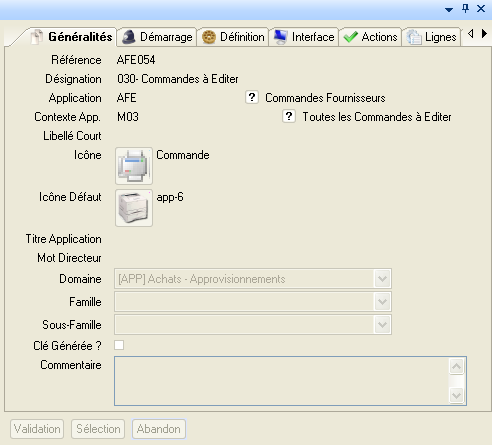Open help lookup beside Commandes Fournisseurs
492x445 pixels.
252,97
